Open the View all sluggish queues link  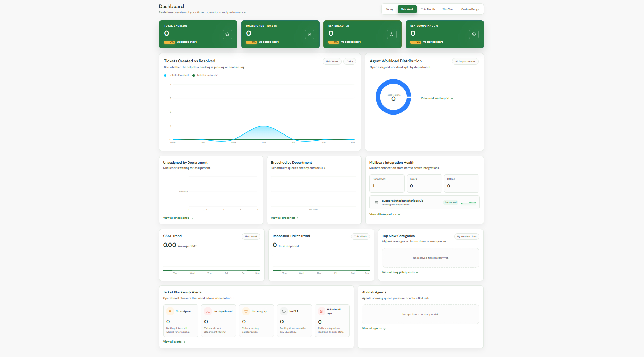400,272
